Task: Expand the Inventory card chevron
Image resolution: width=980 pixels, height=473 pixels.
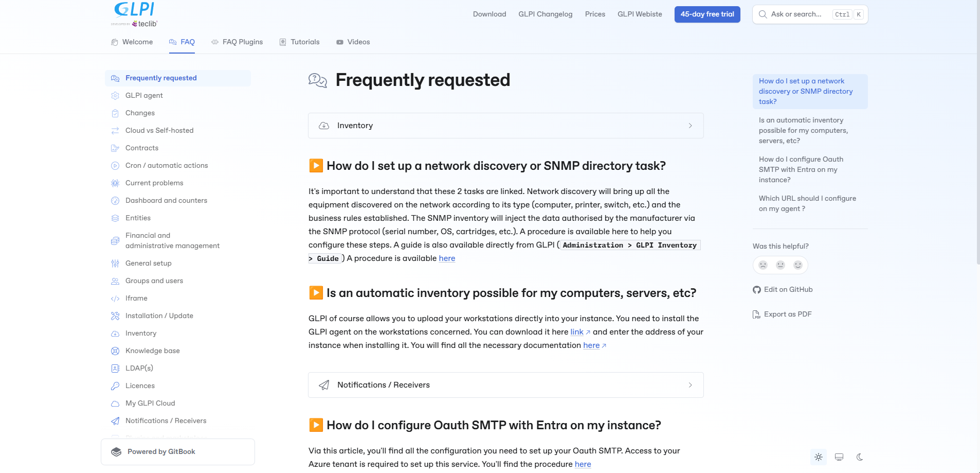Action: 691,126
